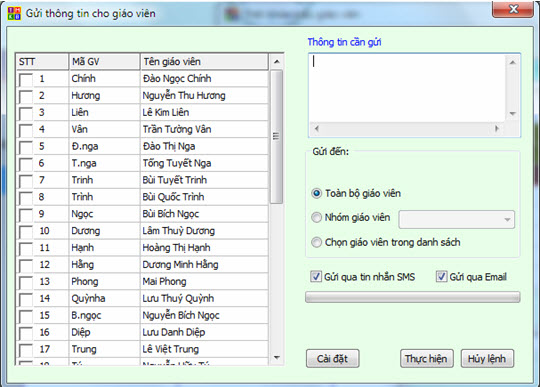Click the Cài đặt button

tap(333, 359)
